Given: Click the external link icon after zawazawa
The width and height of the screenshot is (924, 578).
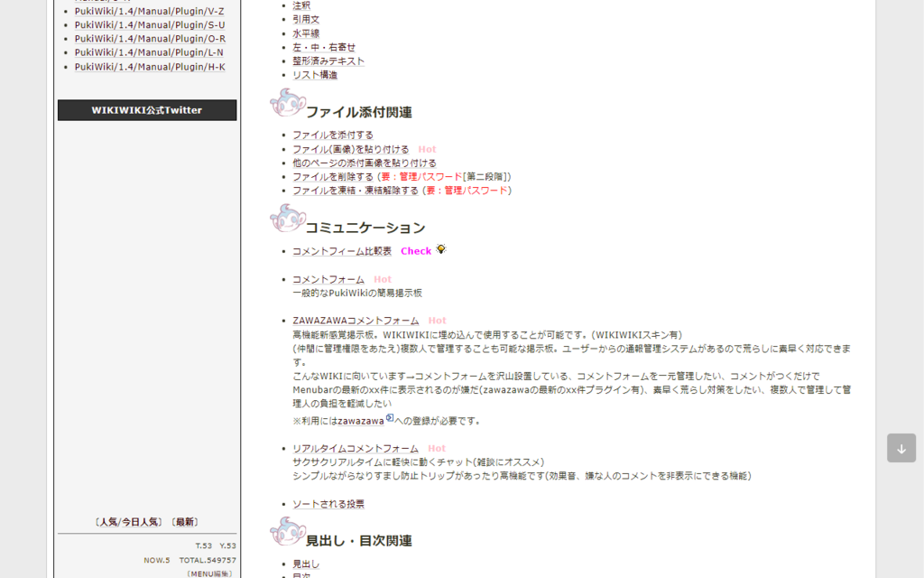Looking at the screenshot, I should tap(389, 418).
